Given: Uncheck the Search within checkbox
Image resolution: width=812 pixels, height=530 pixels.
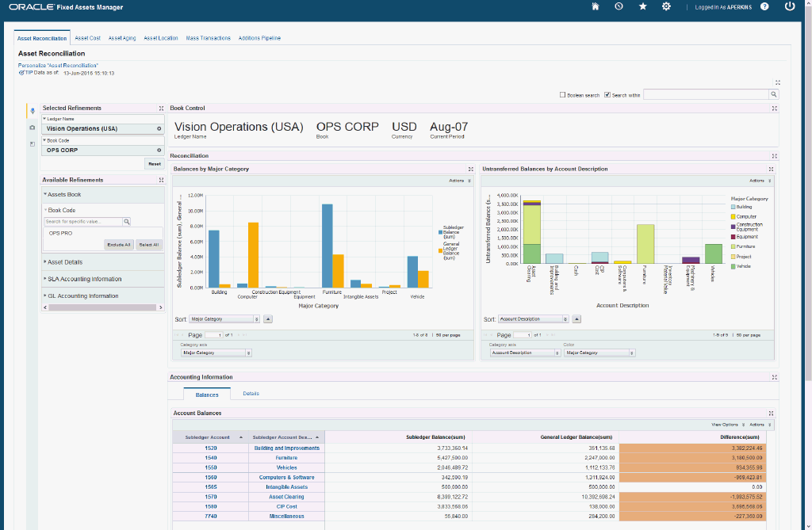Looking at the screenshot, I should point(607,95).
